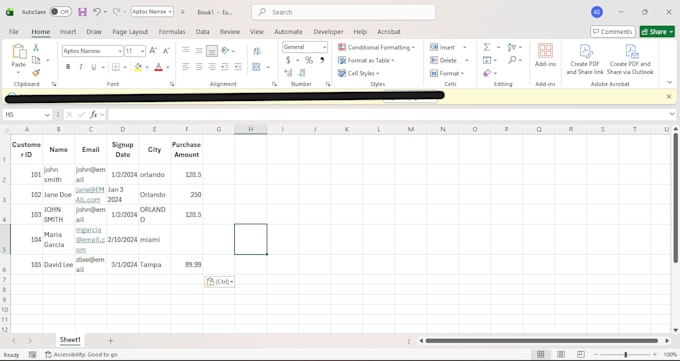Switch to the Data tab

coord(203,32)
